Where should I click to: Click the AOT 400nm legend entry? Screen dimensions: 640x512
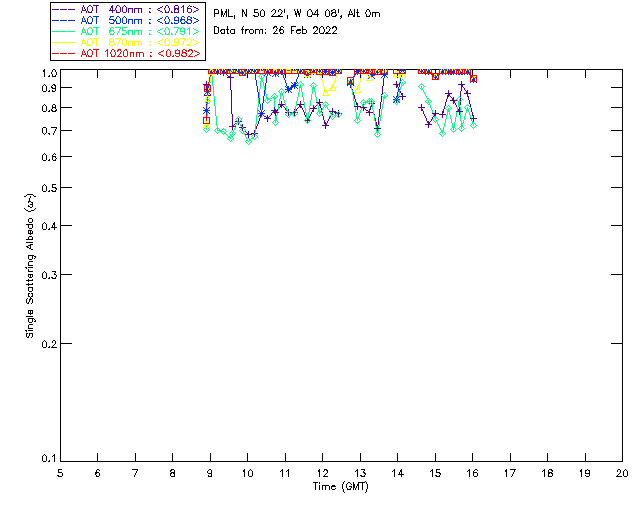coord(126,9)
